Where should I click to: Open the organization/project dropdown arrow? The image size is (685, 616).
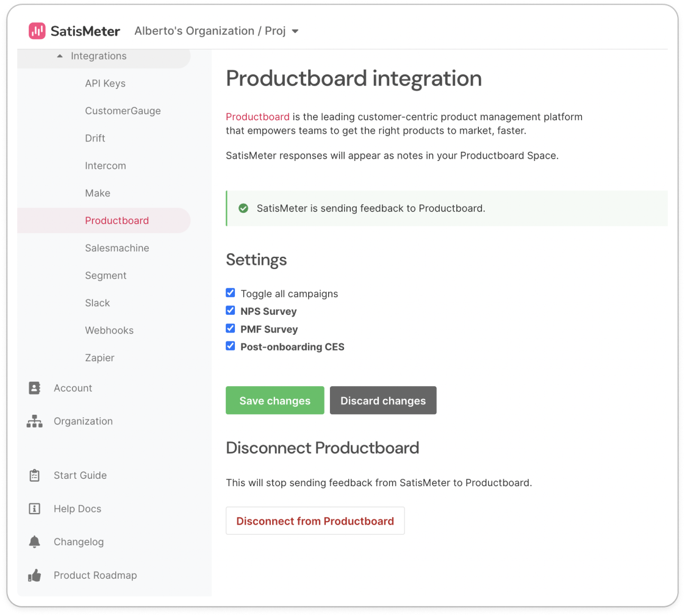tap(295, 32)
